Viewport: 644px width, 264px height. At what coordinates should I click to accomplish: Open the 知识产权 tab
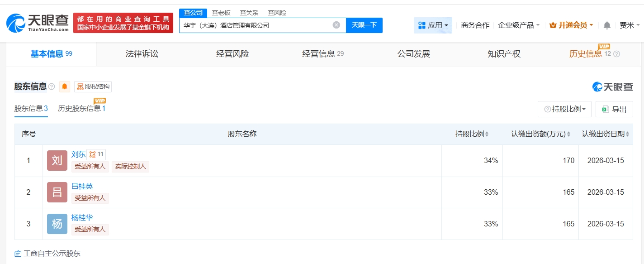pyautogui.click(x=504, y=54)
